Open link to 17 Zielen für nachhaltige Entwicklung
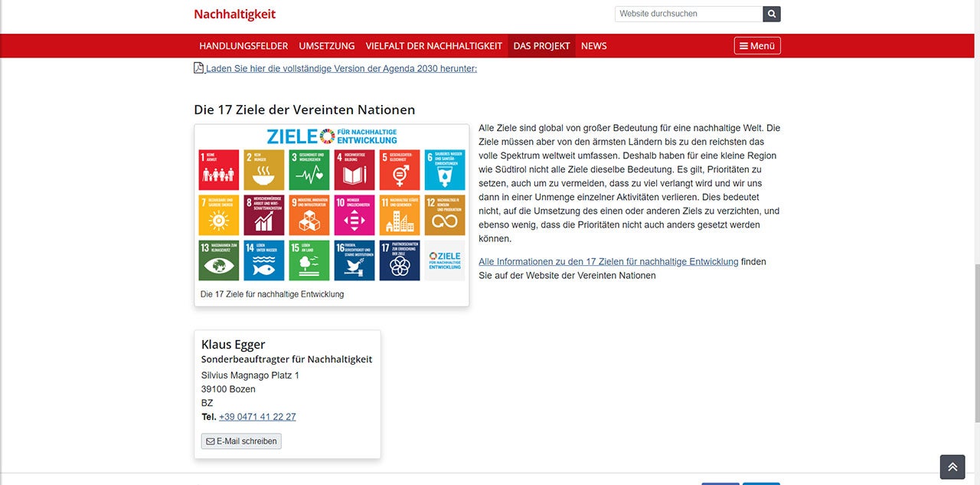This screenshot has width=980, height=485. click(609, 261)
